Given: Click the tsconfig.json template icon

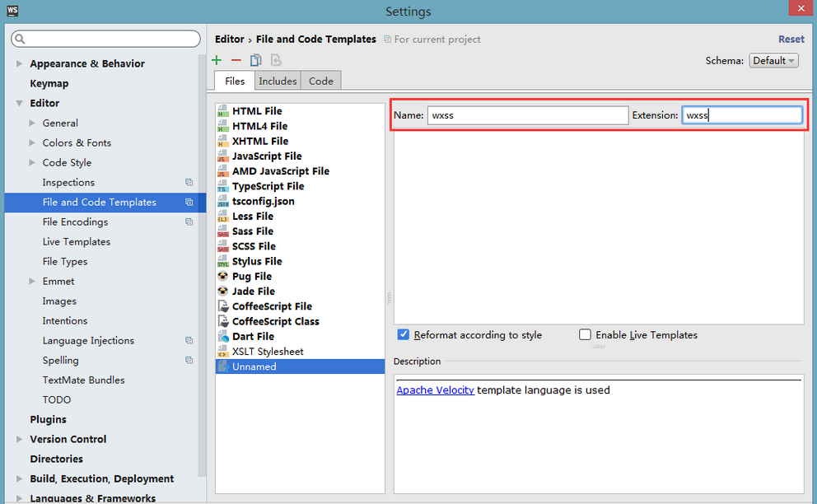Looking at the screenshot, I should (x=223, y=201).
